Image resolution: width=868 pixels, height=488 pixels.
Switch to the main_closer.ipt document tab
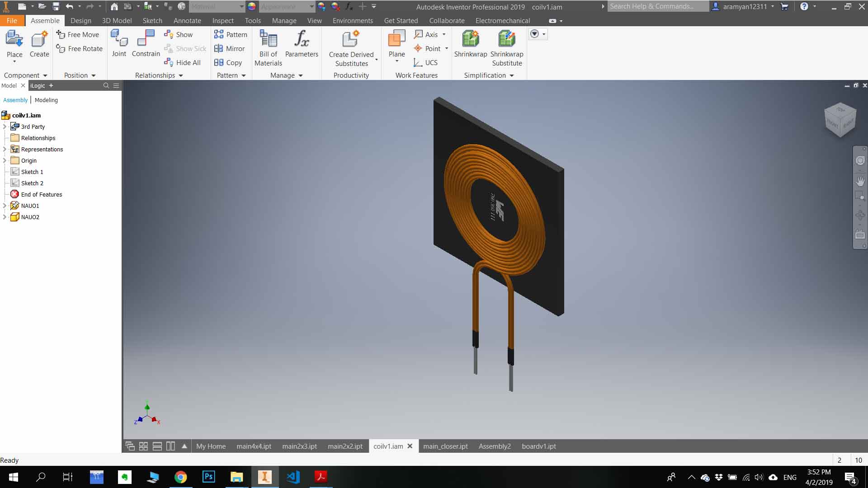tap(445, 446)
